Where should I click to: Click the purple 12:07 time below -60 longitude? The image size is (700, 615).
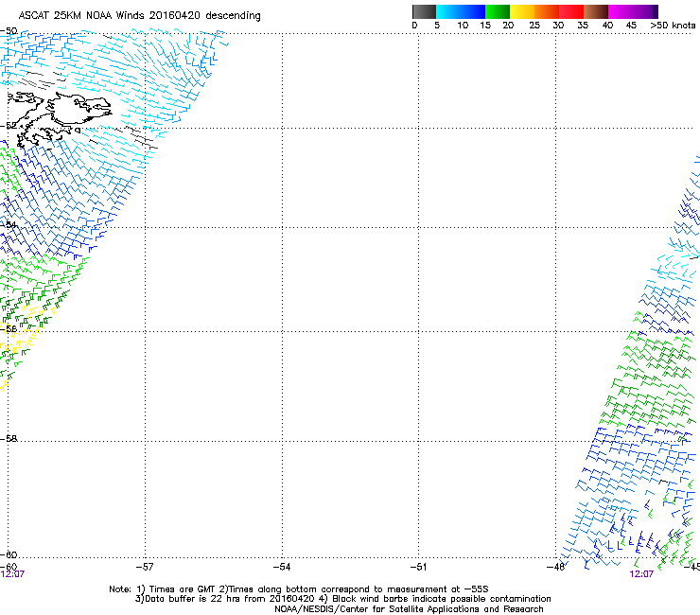(x=12, y=574)
